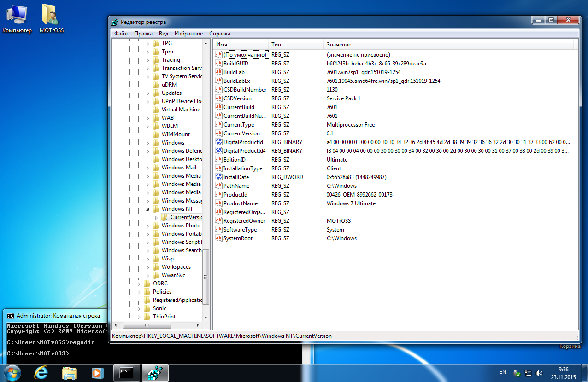This screenshot has height=382, width=588.
Task: Switch to the command prompt taskbar button
Action: click(126, 372)
